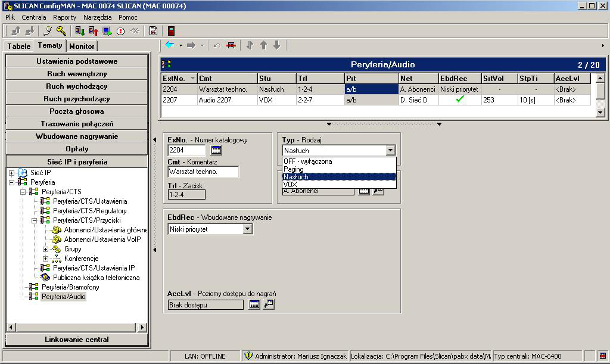The height and width of the screenshot is (364, 610).
Task: Open the Pomoc menu
Action: point(128,17)
